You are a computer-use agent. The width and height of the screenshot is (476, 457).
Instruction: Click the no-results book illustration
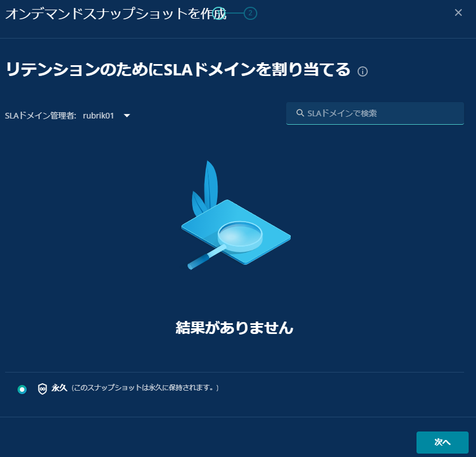[x=236, y=227]
